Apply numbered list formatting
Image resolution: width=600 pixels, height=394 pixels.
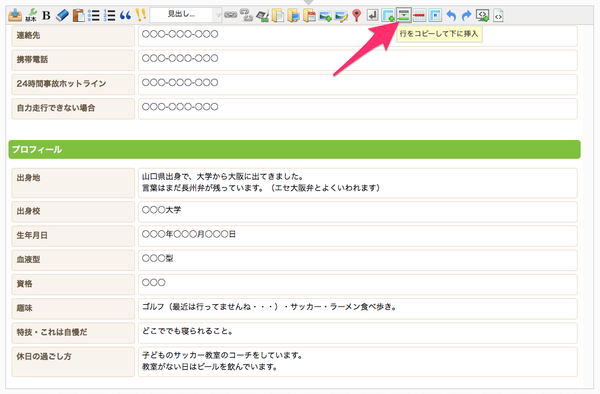click(109, 15)
